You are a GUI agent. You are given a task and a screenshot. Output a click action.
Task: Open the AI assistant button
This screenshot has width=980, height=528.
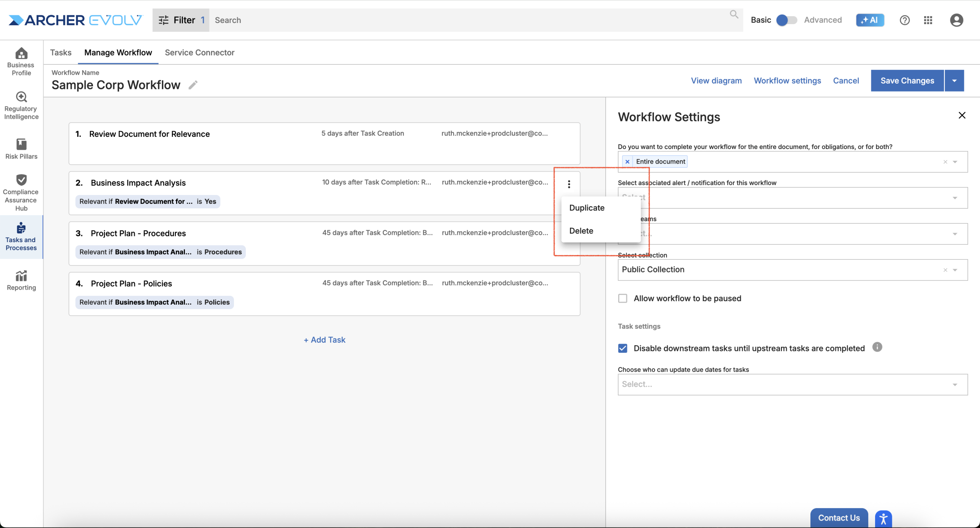coord(870,20)
